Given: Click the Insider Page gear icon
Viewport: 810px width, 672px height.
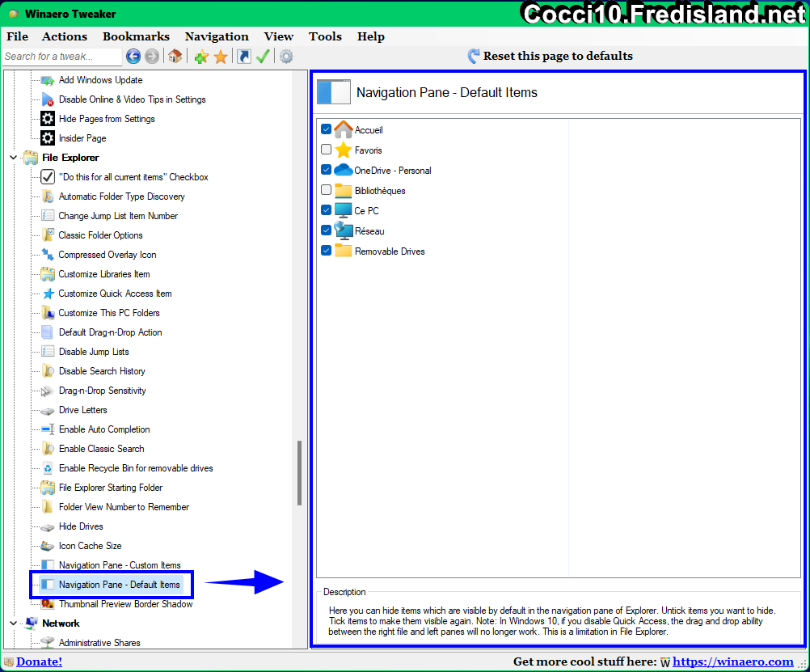Looking at the screenshot, I should click(48, 138).
